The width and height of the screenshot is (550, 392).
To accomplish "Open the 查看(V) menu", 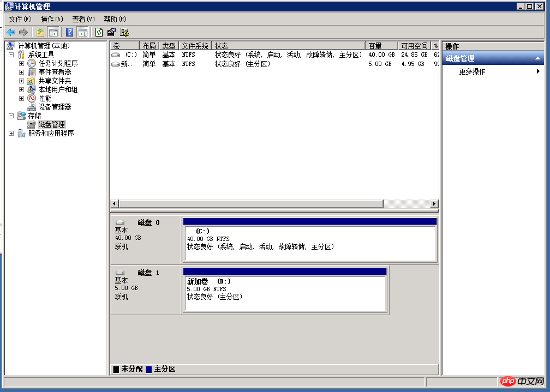I will pos(83,19).
